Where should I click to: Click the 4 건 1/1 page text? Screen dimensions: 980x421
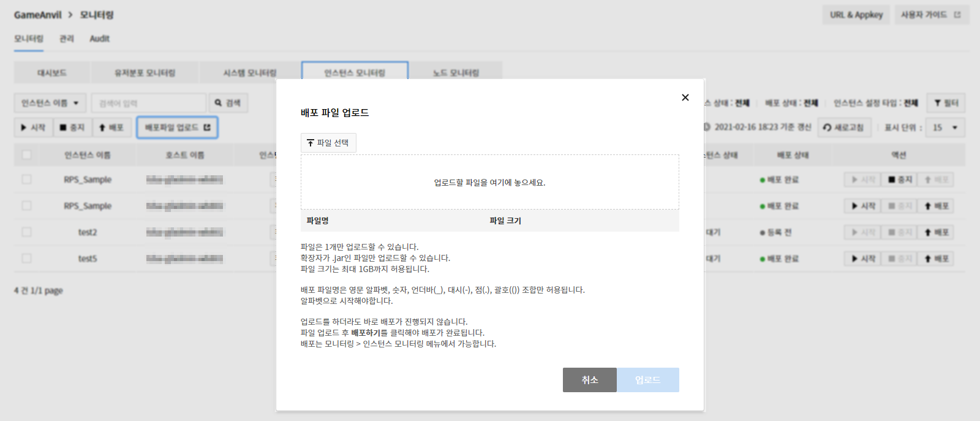(x=39, y=290)
